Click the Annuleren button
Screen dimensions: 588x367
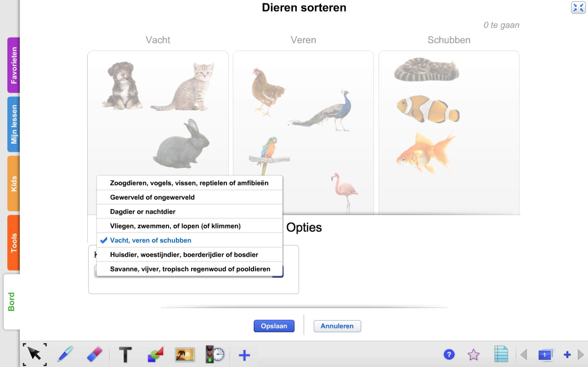pyautogui.click(x=337, y=326)
